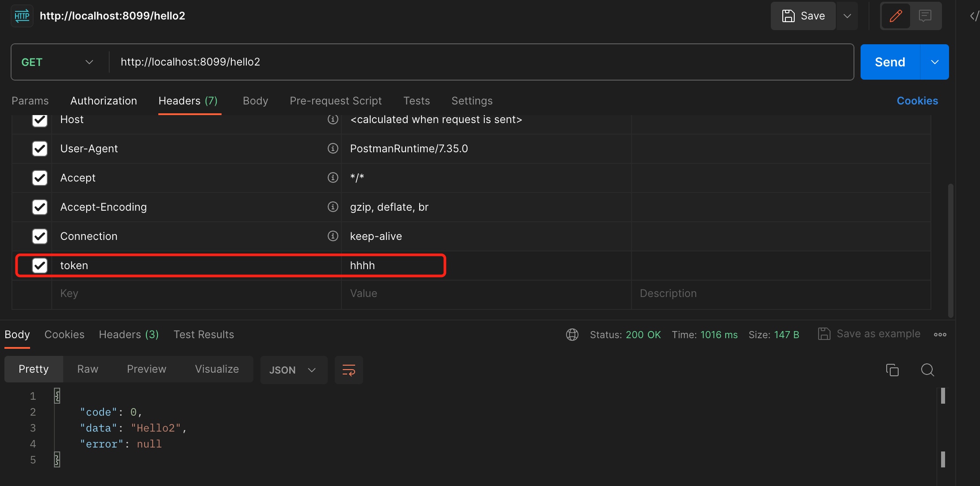Viewport: 980px width, 486px height.
Task: Open the JSON format dropdown
Action: [x=293, y=370]
